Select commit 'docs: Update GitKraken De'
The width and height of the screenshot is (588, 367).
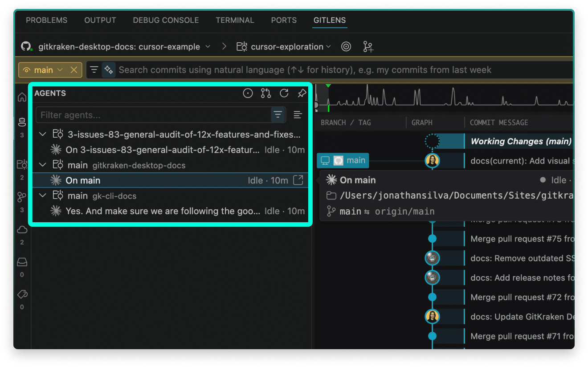(x=522, y=317)
